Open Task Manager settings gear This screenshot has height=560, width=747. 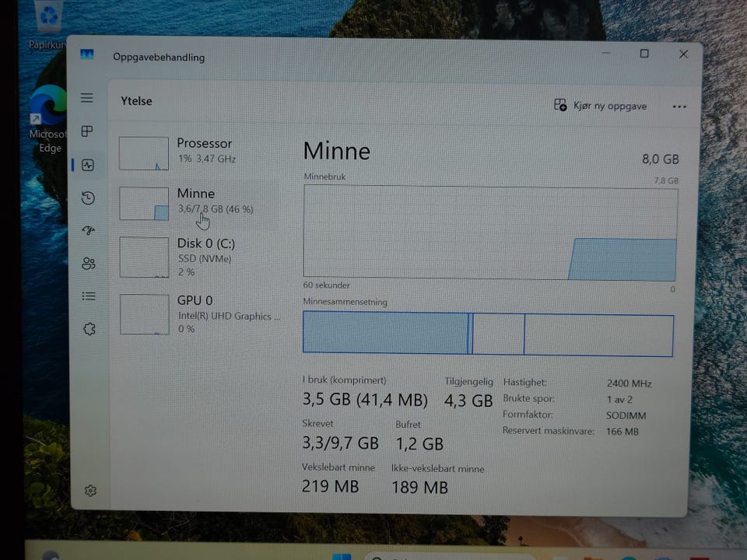tap(90, 491)
